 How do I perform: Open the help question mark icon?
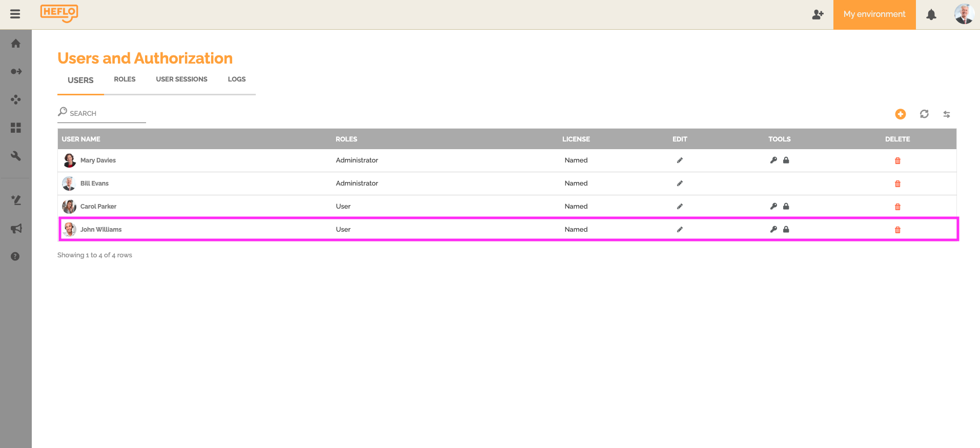click(15, 256)
